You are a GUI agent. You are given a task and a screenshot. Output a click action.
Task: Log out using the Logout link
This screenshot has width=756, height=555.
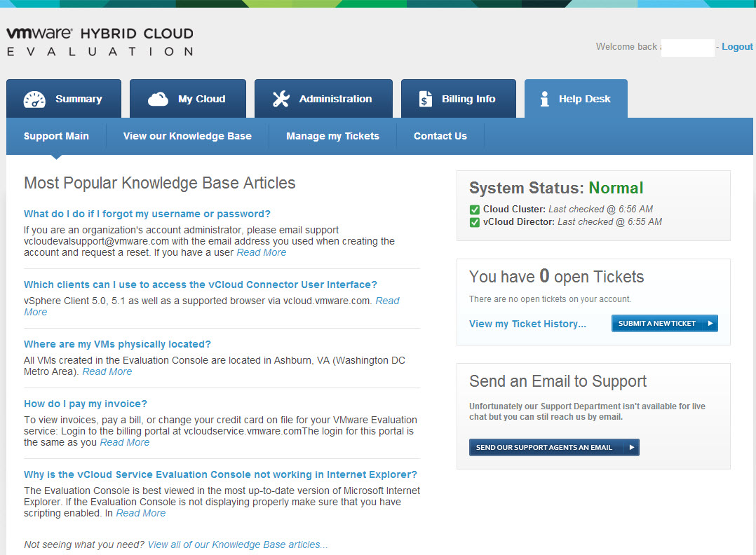[737, 47]
